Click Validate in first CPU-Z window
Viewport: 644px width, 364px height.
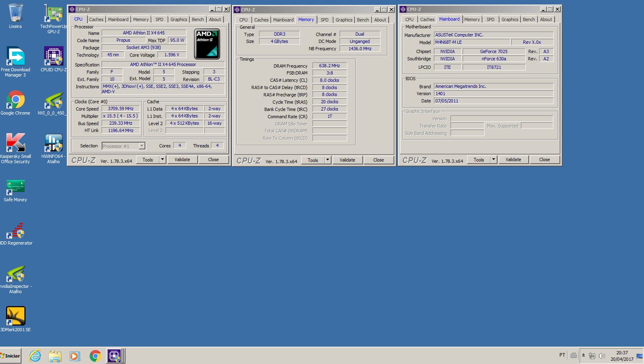182,160
